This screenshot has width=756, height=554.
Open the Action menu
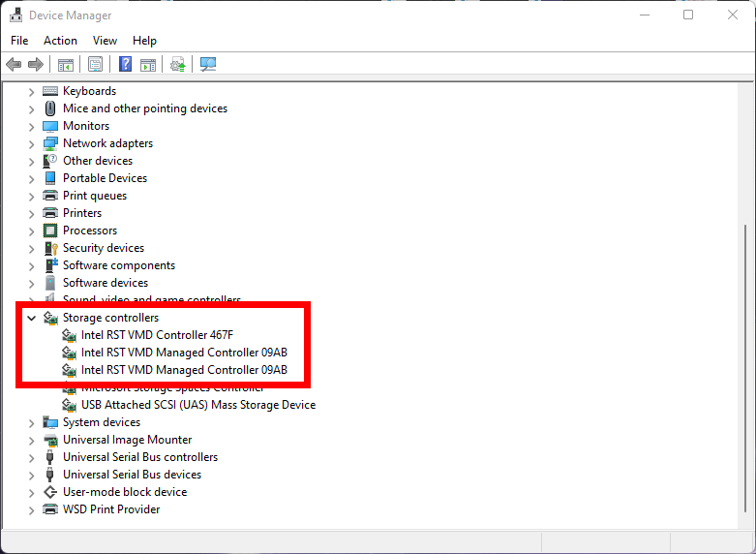[60, 41]
